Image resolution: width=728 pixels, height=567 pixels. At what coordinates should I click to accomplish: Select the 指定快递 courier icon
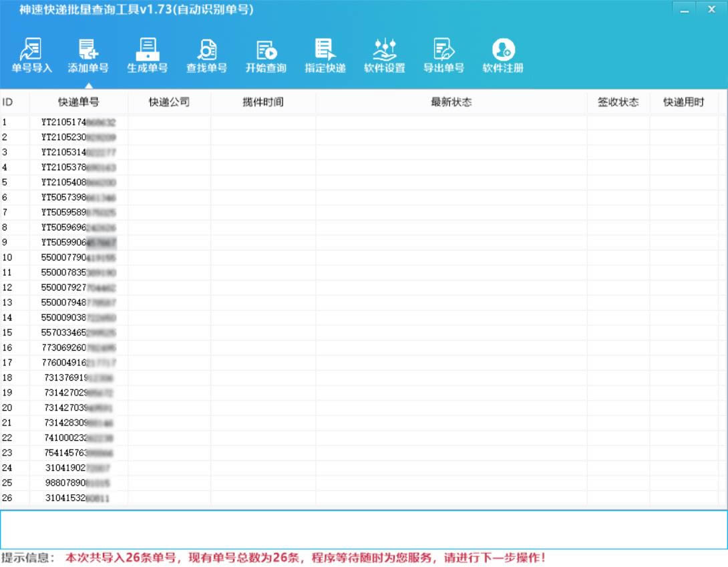325,55
